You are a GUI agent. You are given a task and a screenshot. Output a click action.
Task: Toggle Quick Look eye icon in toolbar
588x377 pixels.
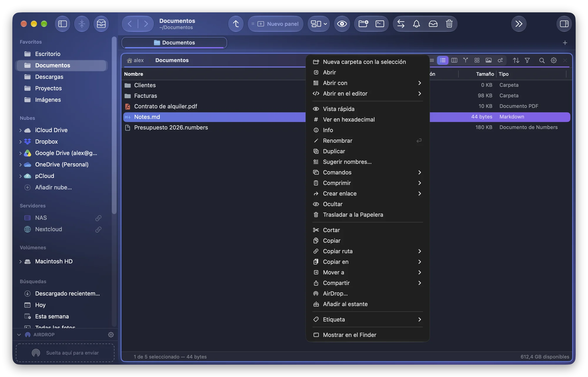point(342,24)
